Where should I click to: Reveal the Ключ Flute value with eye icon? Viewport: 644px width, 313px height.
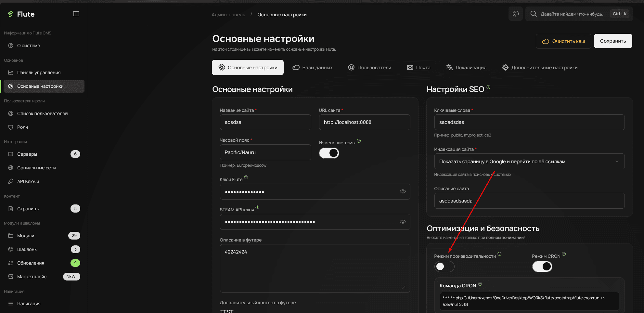tap(403, 191)
